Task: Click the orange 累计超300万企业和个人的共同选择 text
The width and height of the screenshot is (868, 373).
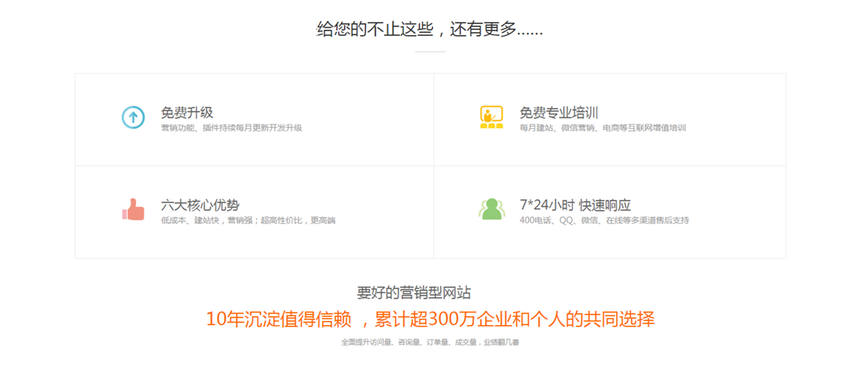Action: coord(514,319)
